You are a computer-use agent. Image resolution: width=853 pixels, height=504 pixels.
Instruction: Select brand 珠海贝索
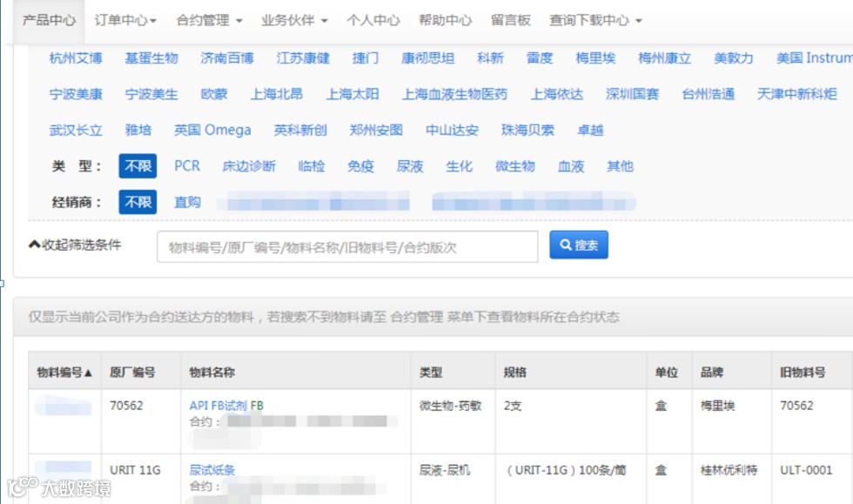(527, 130)
